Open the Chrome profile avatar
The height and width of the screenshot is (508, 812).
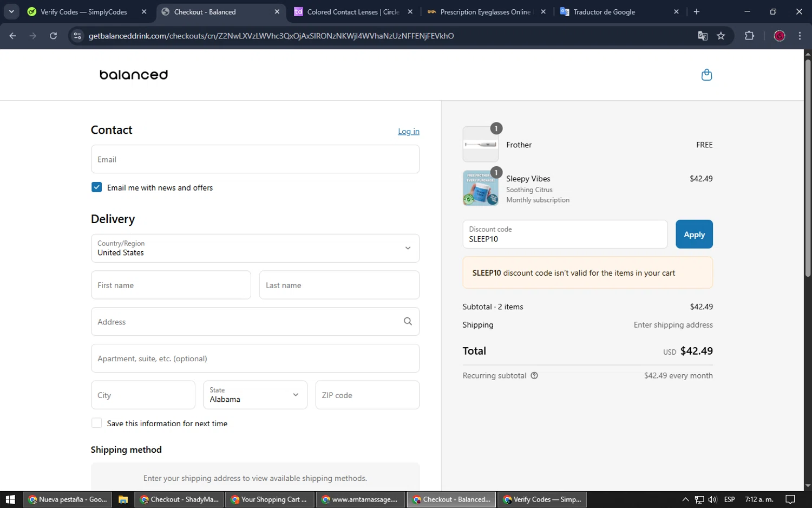780,36
